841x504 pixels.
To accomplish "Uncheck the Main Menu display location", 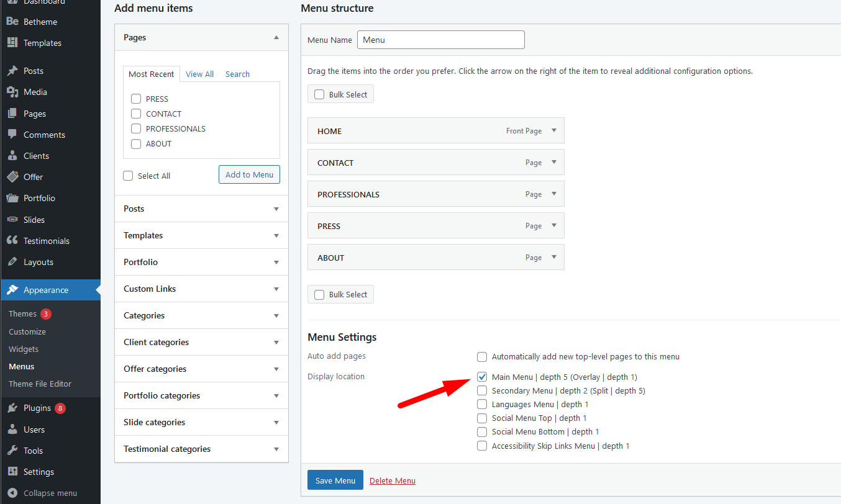I will pyautogui.click(x=482, y=377).
